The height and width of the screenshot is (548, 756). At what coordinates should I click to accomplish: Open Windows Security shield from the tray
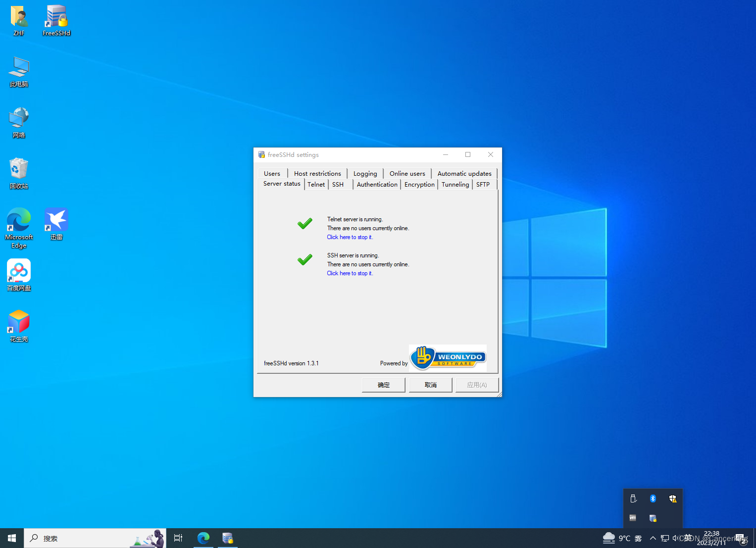click(x=673, y=498)
